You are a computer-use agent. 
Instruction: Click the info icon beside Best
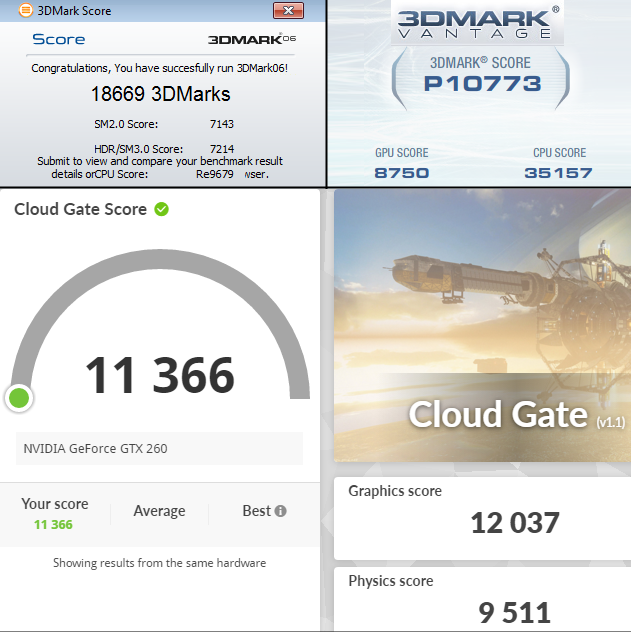click(280, 511)
